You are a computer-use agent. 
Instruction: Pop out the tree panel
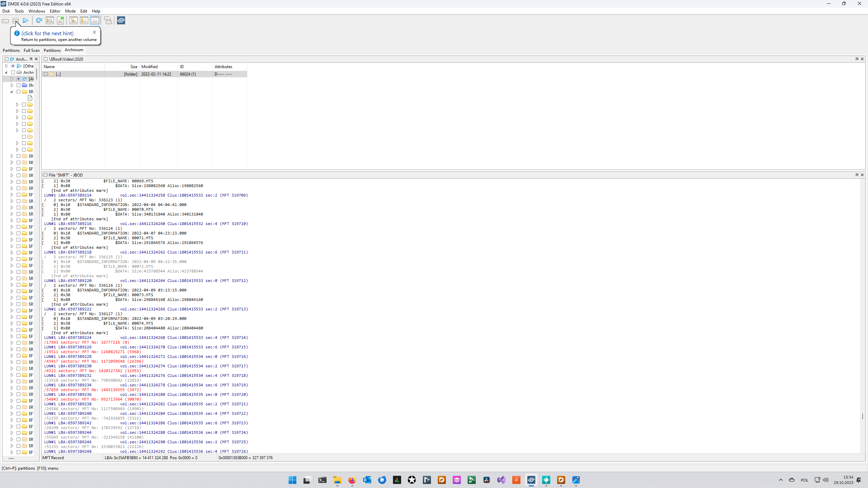(x=31, y=59)
